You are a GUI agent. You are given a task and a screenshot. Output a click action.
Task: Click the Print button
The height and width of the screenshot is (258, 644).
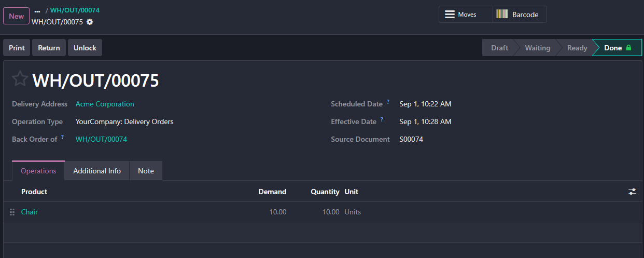[17, 48]
